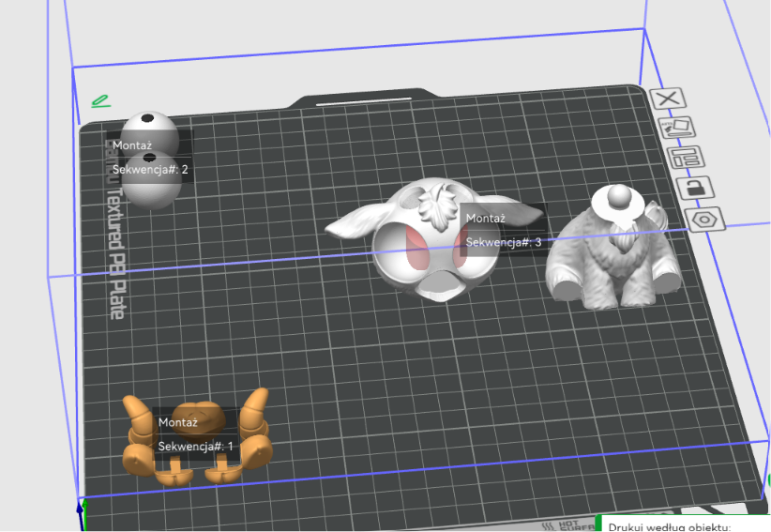Click the 'Drukuj według obiektu:' notification text
This screenshot has width=771, height=532.
[x=670, y=527]
